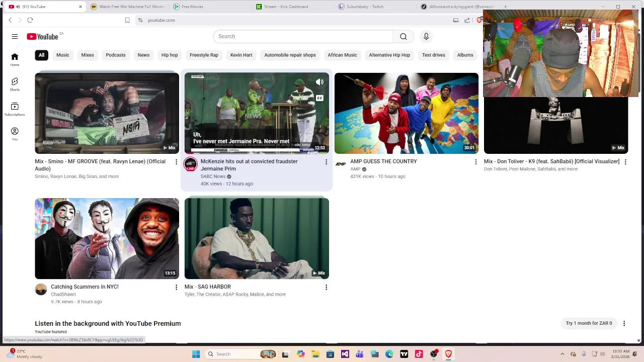Image resolution: width=644 pixels, height=362 pixels.
Task: Start voice search with microphone icon
Action: click(426, 36)
